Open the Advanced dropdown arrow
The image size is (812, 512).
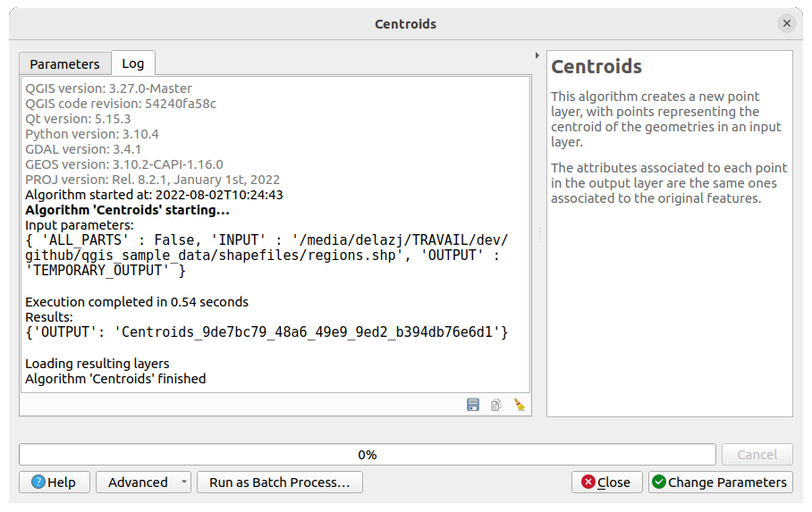coord(183,483)
